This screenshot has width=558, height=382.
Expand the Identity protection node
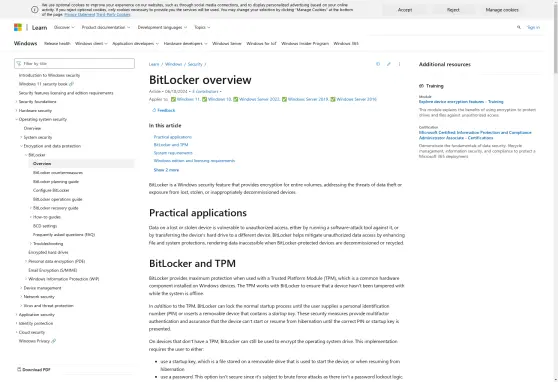click(16, 323)
